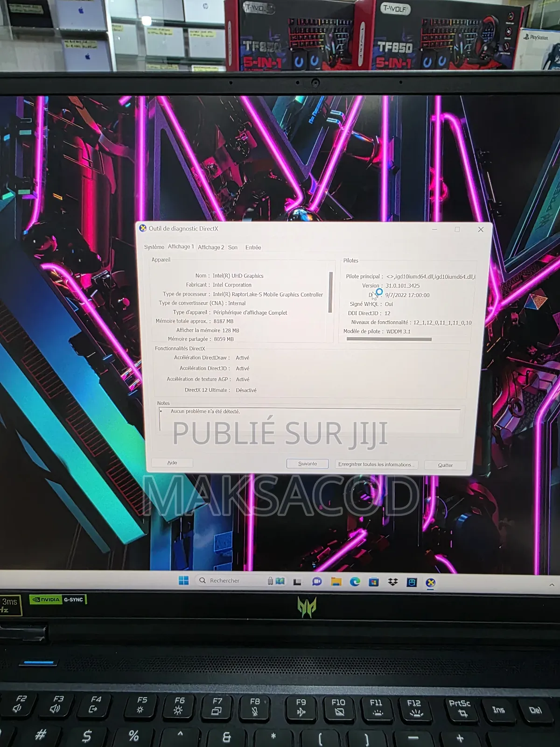Click the Pilote principal igd10iumd64.dll value

point(430,277)
